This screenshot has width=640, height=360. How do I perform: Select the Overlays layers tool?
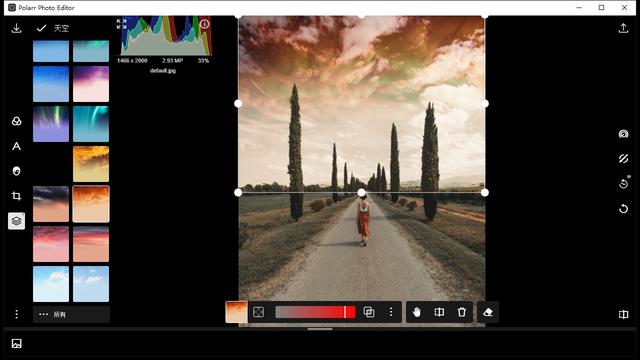click(x=16, y=221)
